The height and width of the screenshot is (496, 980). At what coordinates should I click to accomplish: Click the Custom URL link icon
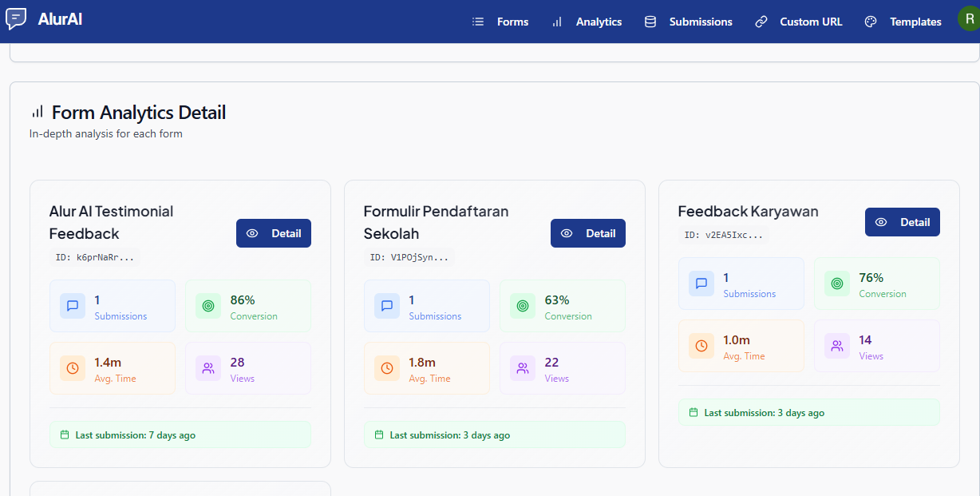click(x=761, y=22)
